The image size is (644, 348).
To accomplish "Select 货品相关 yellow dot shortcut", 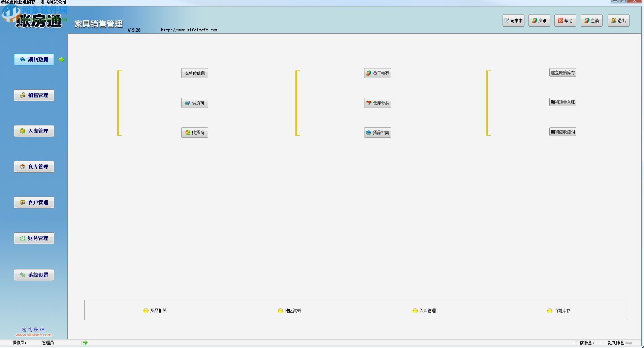I will click(x=155, y=311).
